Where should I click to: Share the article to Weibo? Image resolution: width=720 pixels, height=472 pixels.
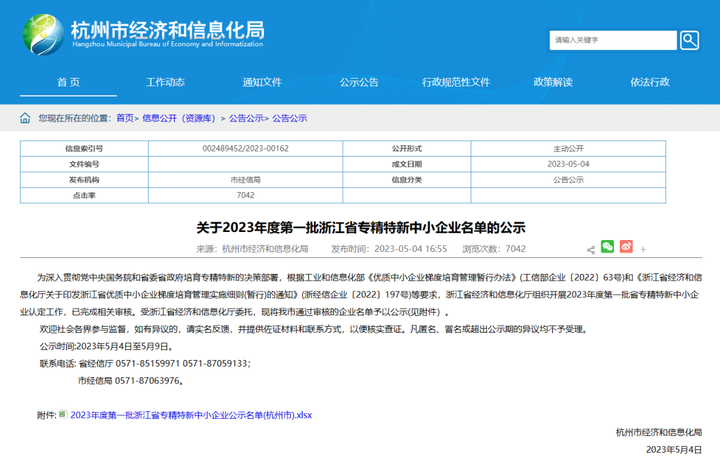(x=627, y=247)
